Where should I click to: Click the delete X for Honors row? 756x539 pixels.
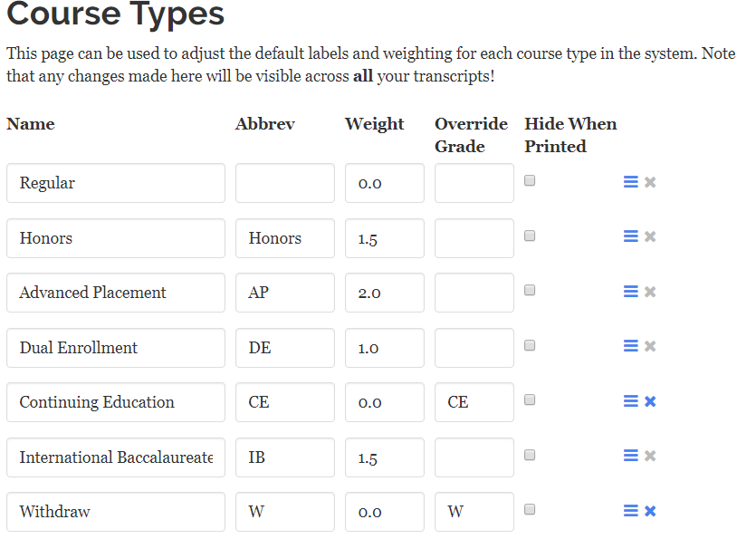point(650,237)
